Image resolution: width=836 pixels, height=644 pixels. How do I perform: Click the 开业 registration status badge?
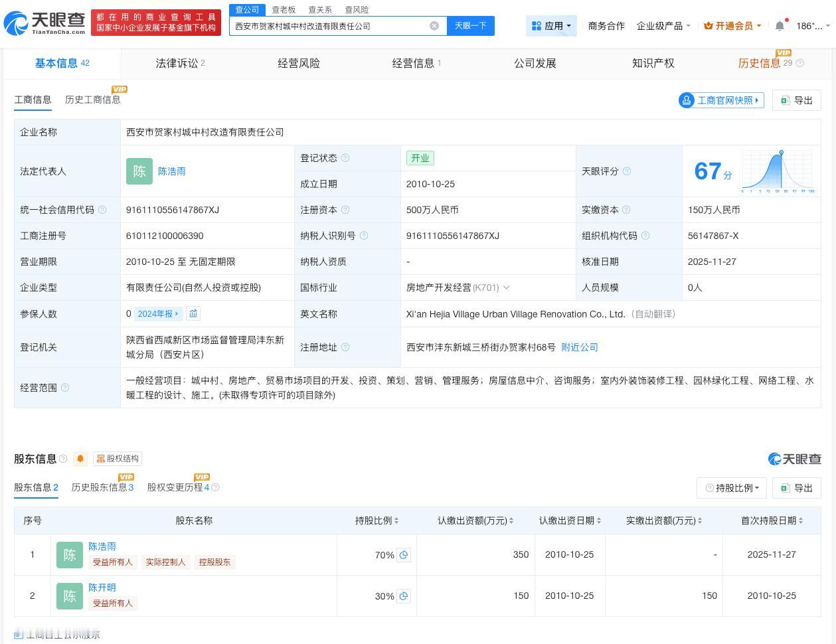pyautogui.click(x=420, y=158)
